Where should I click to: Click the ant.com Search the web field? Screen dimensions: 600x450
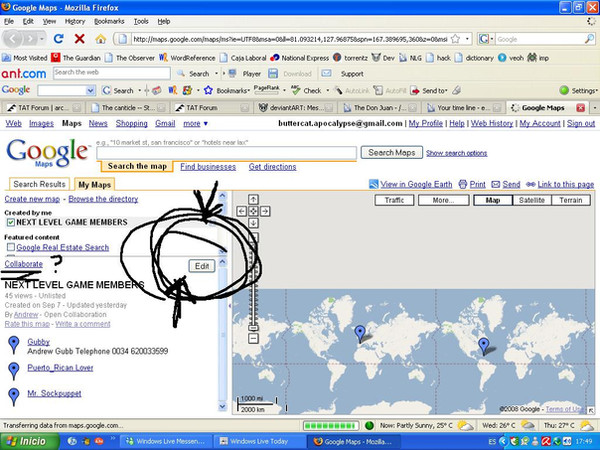point(112,73)
